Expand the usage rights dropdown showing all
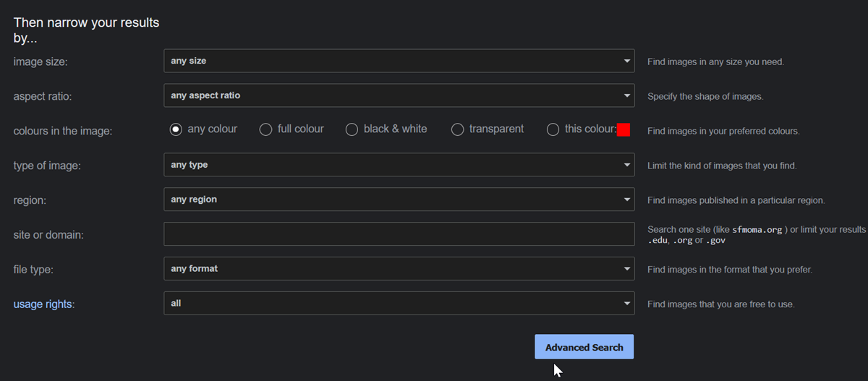 pyautogui.click(x=399, y=304)
